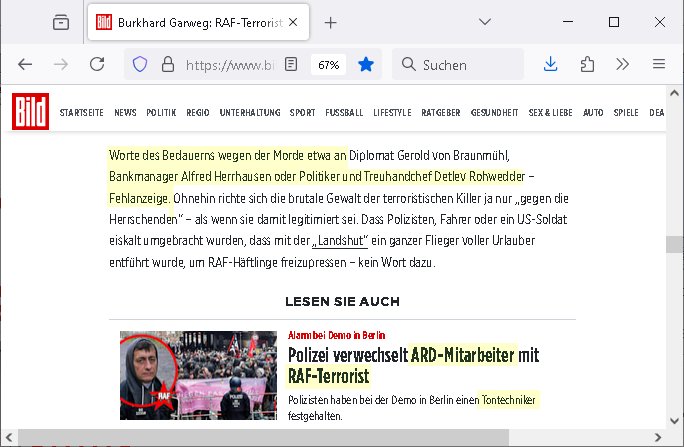Open the Demo in Berlin article thumbnail
684x447 pixels.
(198, 375)
